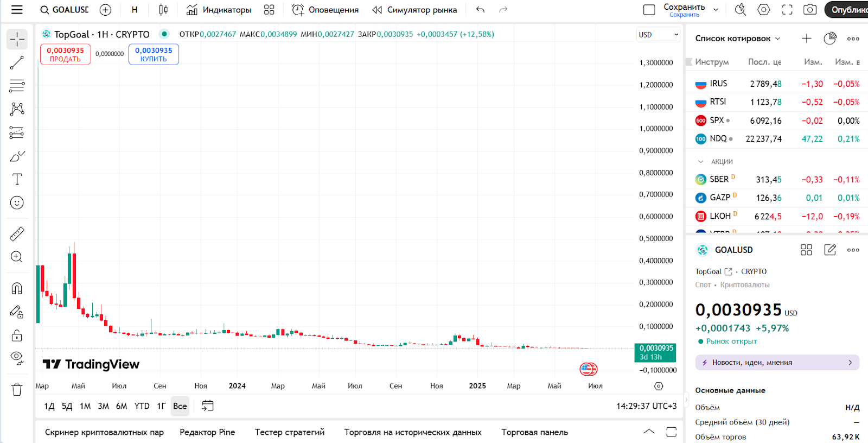Open chart settings hexagon icon
Viewport: 868px width, 443px height.
(764, 10)
